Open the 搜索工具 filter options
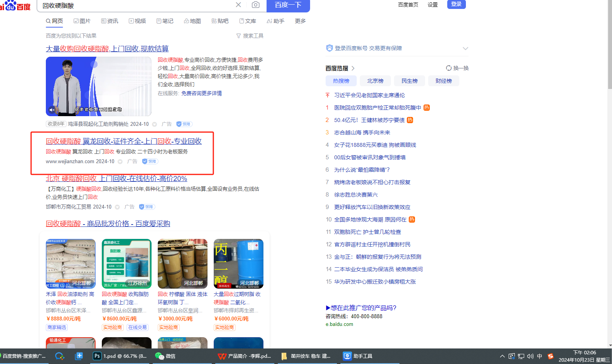This screenshot has width=612, height=364. 250,36
